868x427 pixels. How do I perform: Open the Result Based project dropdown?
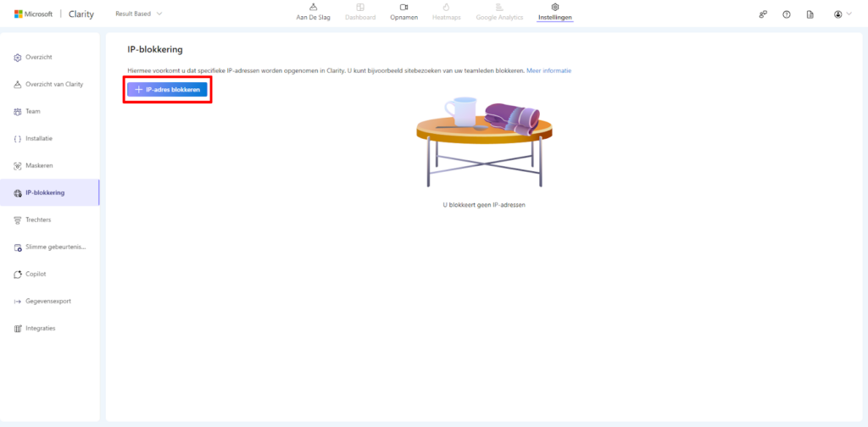138,14
